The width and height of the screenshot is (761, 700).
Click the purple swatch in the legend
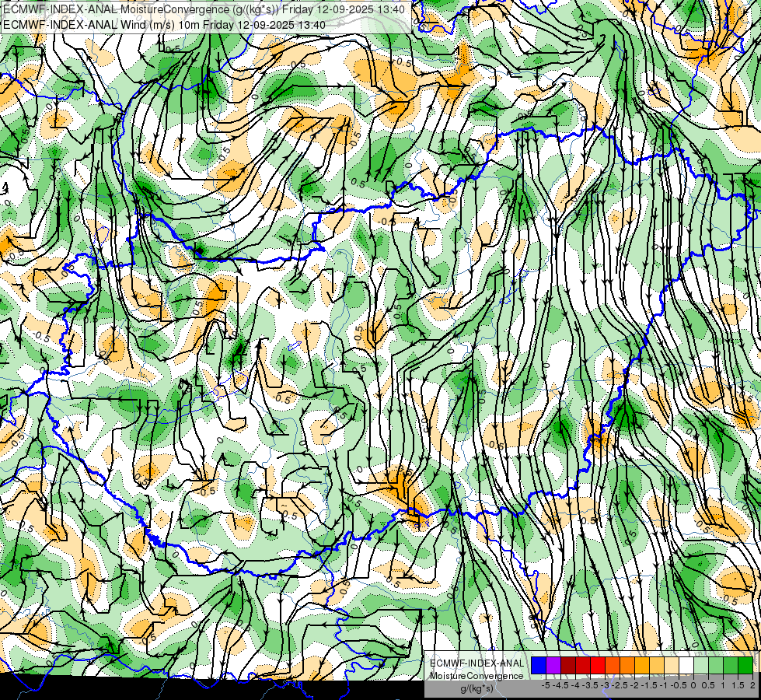[553, 665]
